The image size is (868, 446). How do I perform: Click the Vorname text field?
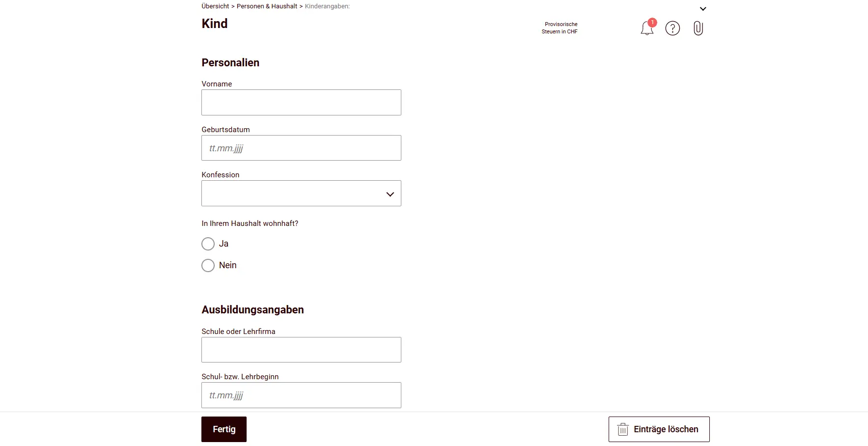[301, 102]
